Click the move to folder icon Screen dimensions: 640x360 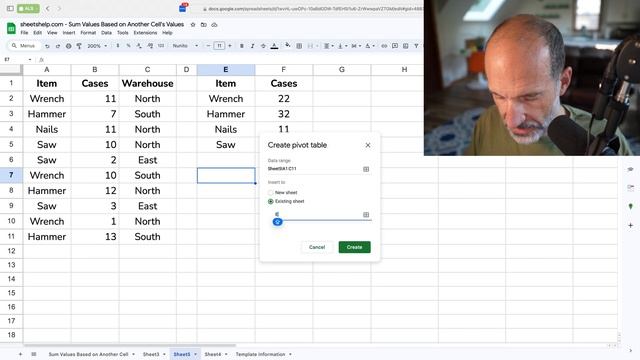point(203,25)
